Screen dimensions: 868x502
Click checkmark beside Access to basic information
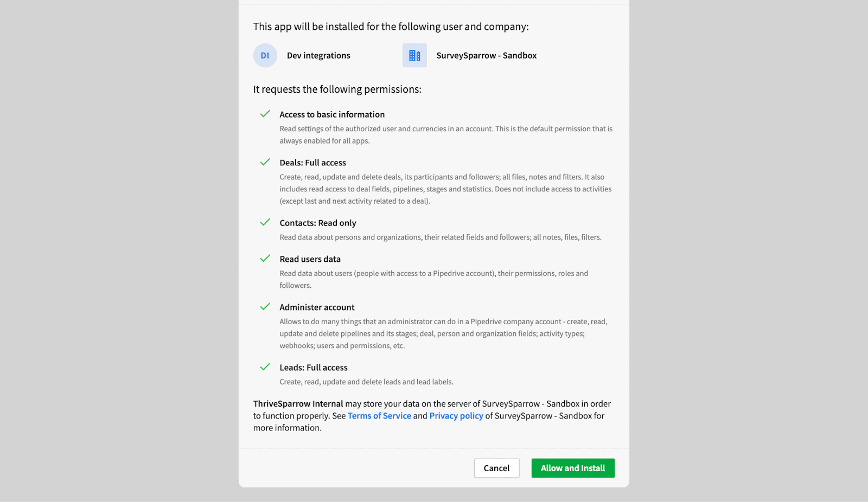point(265,114)
